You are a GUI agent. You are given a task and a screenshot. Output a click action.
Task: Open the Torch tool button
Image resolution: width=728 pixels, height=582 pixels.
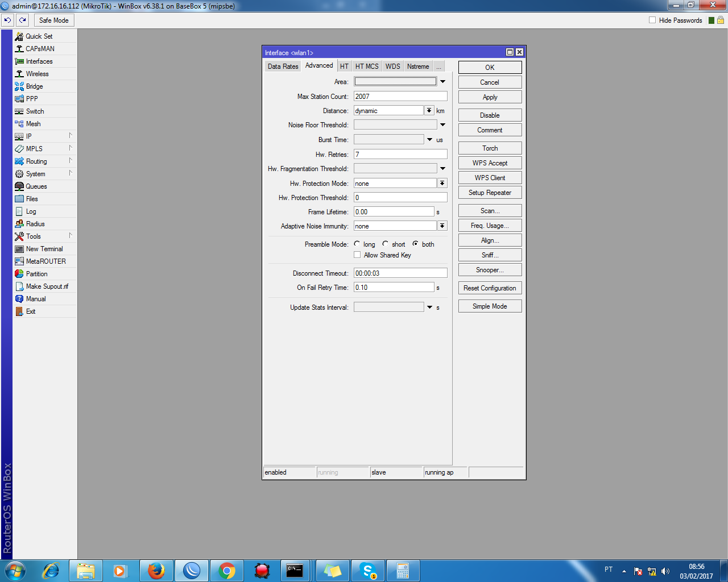click(x=490, y=148)
